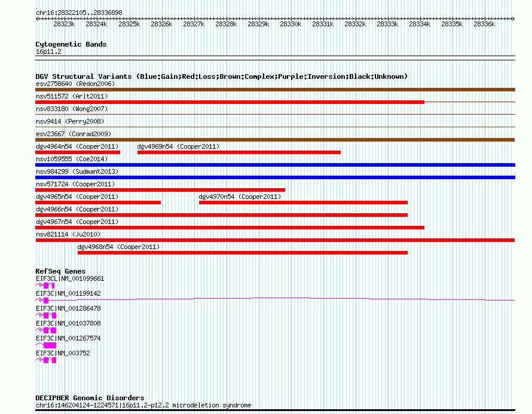Click the 28336k ruler tick label
This screenshot has height=414, width=532.
[484, 24]
